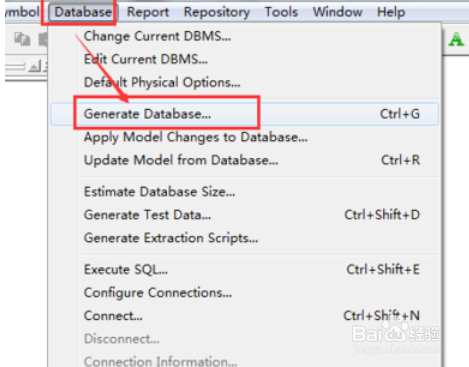Screen dimensions: 469x367
Task: Click the small triangle icon in the lower toolbar
Action: (x=35, y=66)
